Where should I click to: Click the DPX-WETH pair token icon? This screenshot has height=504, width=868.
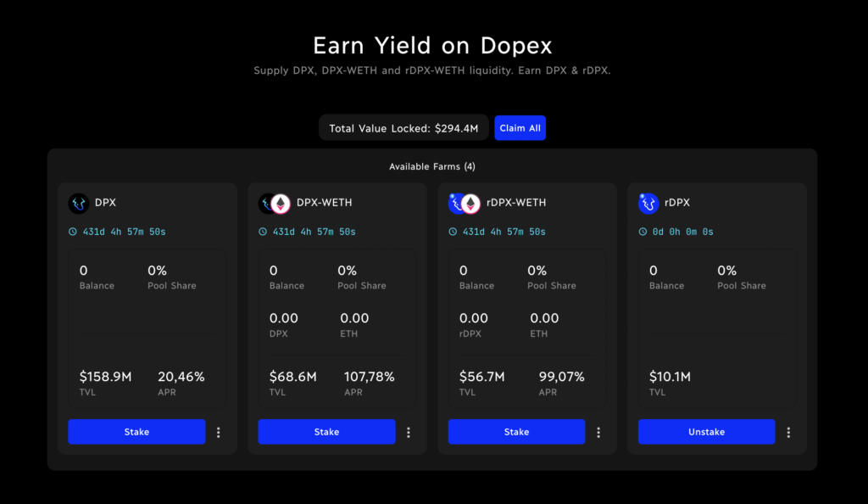[274, 204]
